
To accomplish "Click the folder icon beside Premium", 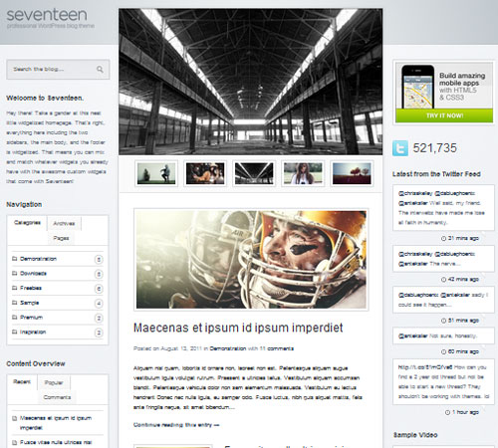I will click(x=15, y=318).
